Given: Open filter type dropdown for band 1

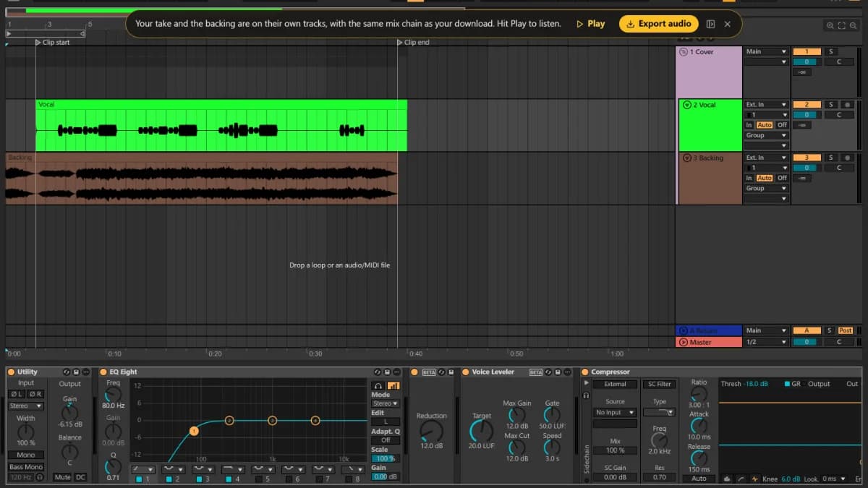Looking at the screenshot, I should (142, 469).
